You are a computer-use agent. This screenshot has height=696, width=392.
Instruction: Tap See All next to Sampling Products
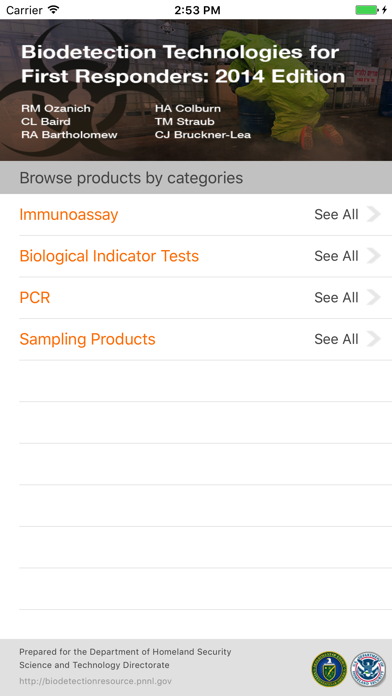[336, 340]
